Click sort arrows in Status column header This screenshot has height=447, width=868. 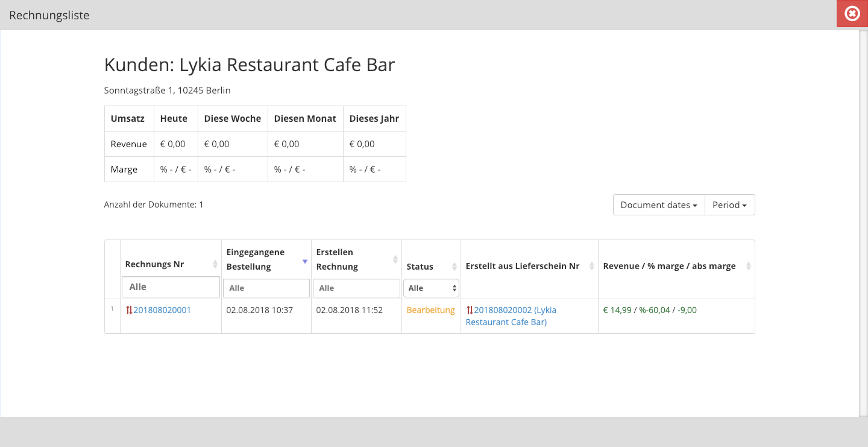click(454, 267)
